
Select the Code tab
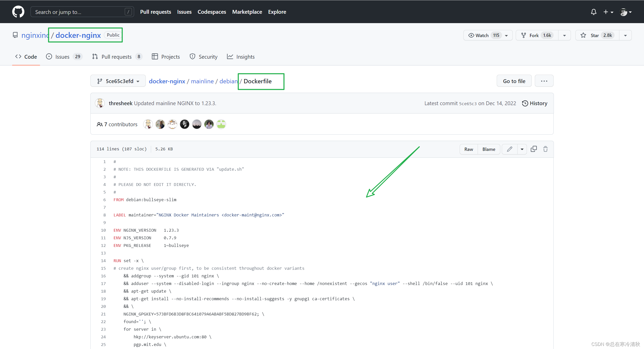pyautogui.click(x=27, y=57)
